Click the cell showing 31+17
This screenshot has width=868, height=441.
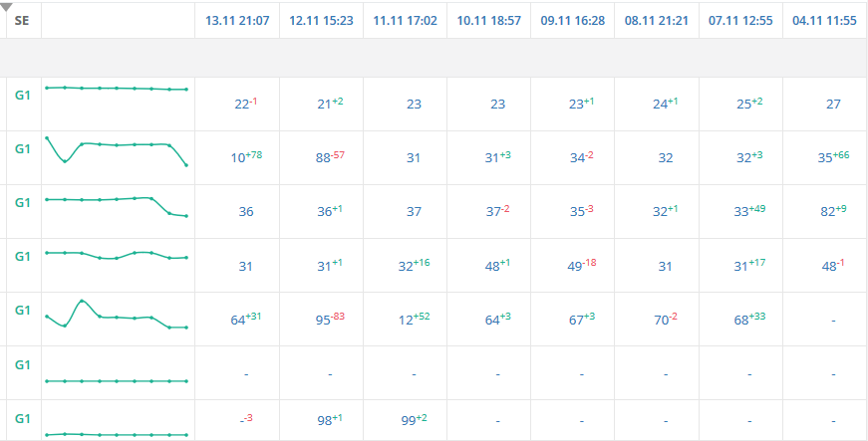pyautogui.click(x=749, y=265)
